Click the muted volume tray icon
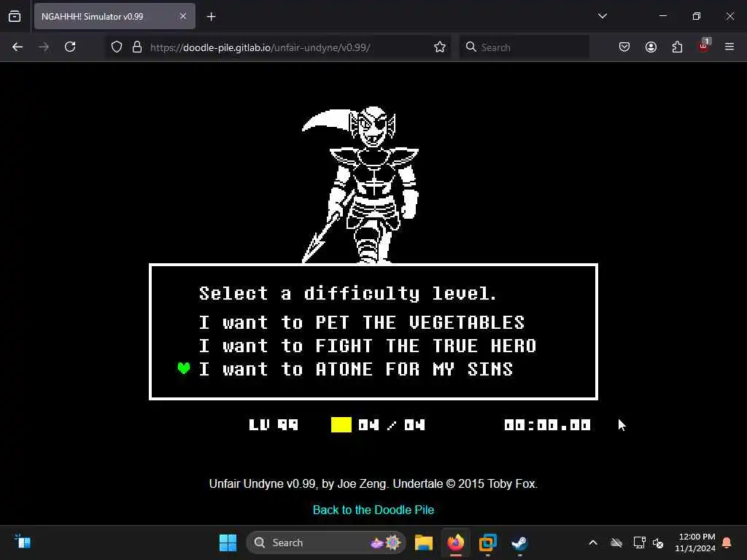Viewport: 747px width, 560px height. tap(659, 542)
